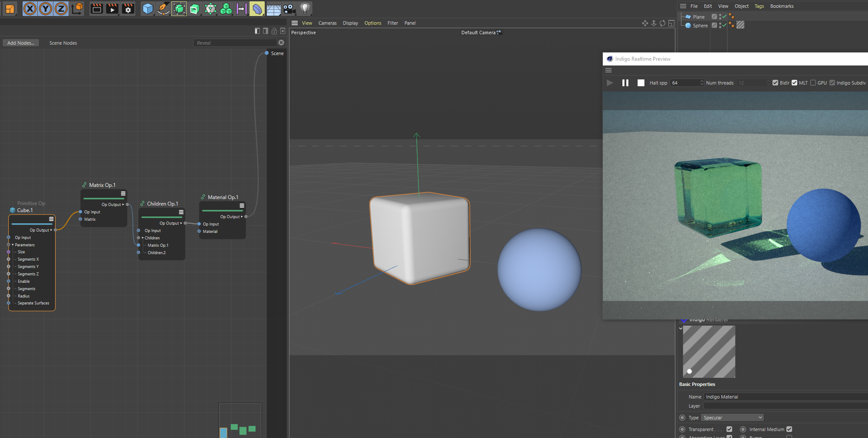Open the material Type Specular dropdown

pos(732,418)
